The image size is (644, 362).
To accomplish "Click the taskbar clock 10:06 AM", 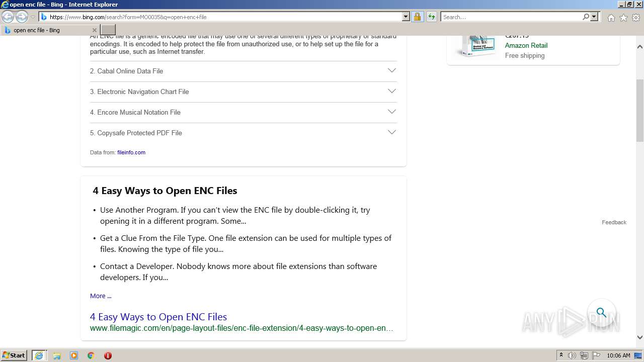I will [x=618, y=355].
